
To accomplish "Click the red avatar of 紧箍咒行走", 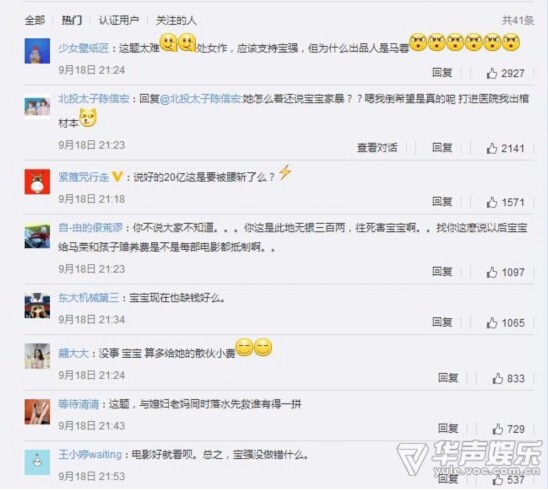I will [x=37, y=181].
